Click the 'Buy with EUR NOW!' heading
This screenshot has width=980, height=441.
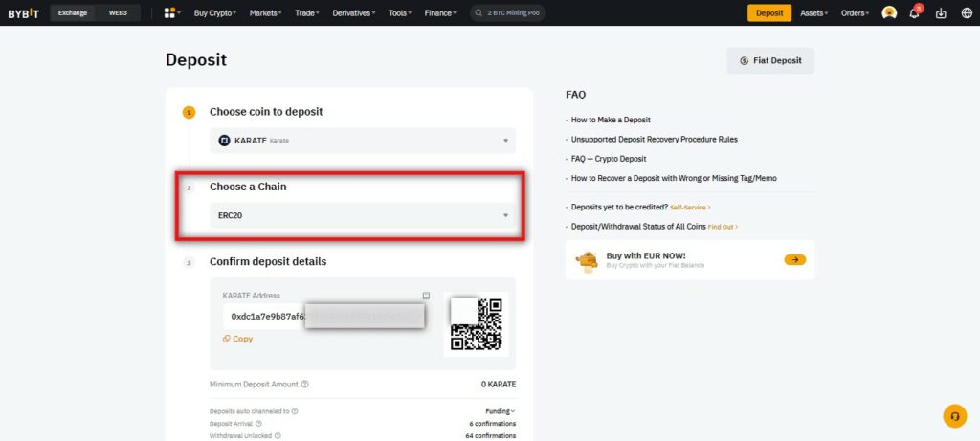[646, 256]
